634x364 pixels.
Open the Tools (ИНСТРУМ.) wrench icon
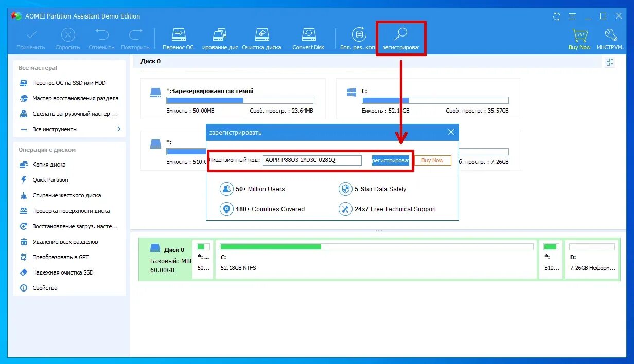pos(610,35)
